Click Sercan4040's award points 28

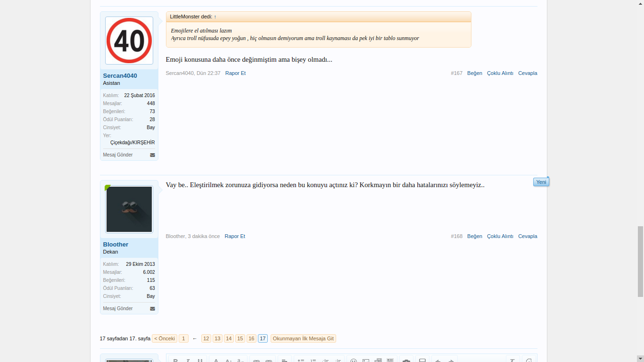pos(152,119)
